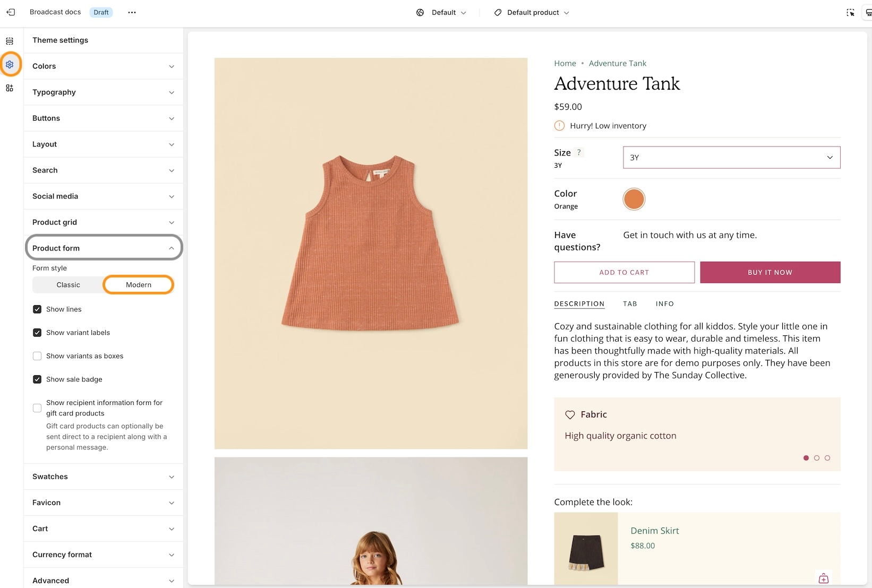The image size is (872, 588).
Task: Select the Orange color swatch
Action: [634, 200]
